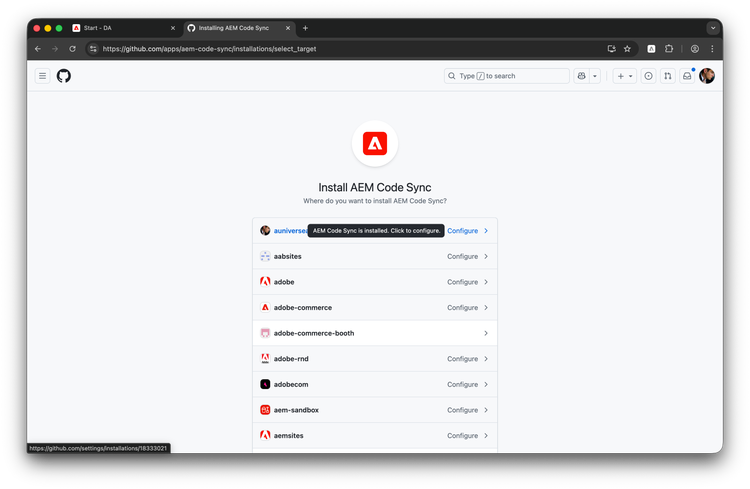Open the browser Extensions puzzle icon

(669, 48)
